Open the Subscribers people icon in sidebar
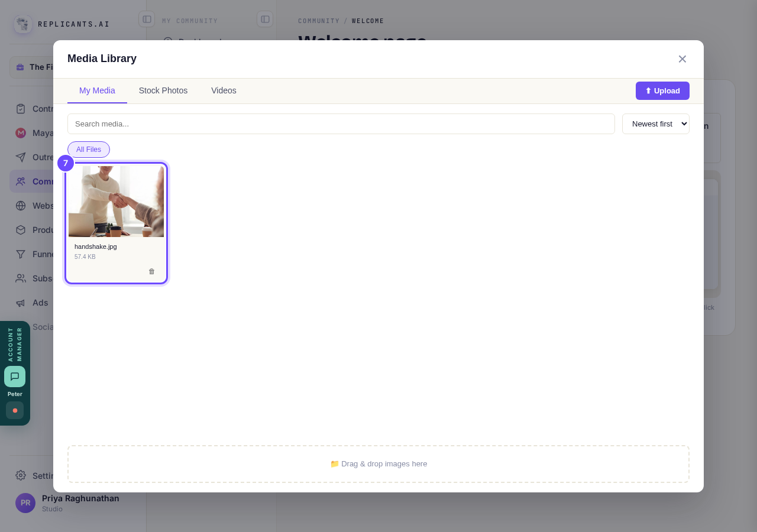757x532 pixels. (x=21, y=278)
